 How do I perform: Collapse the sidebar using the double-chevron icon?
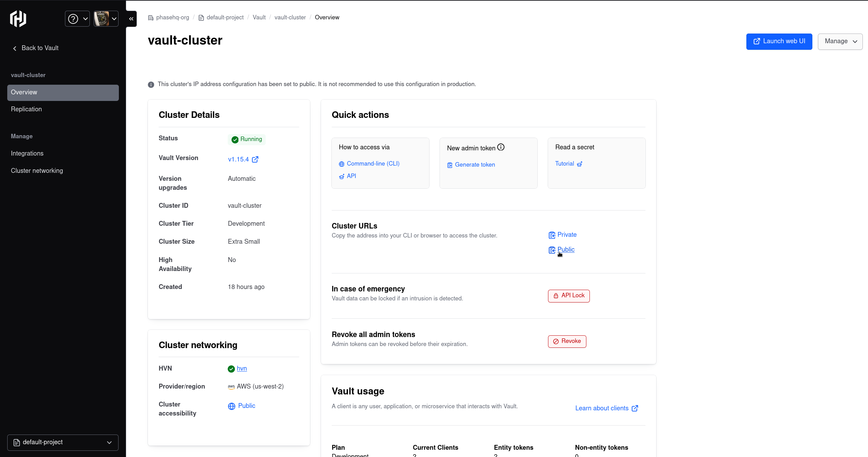coord(131,19)
